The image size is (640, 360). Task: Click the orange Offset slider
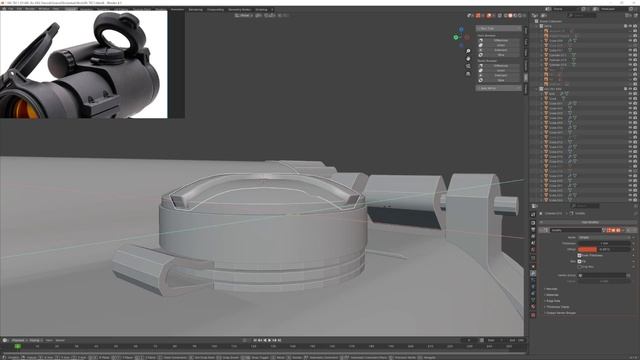point(604,249)
